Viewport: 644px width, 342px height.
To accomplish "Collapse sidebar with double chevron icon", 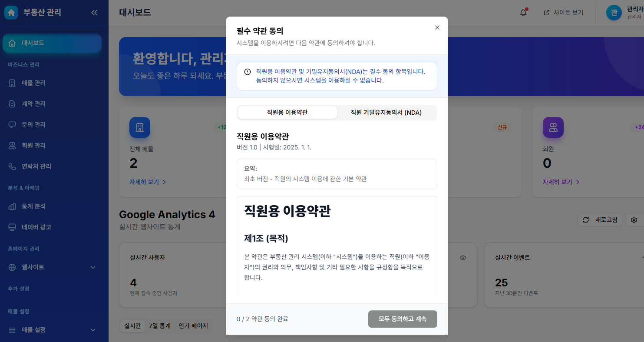I will click(x=95, y=13).
